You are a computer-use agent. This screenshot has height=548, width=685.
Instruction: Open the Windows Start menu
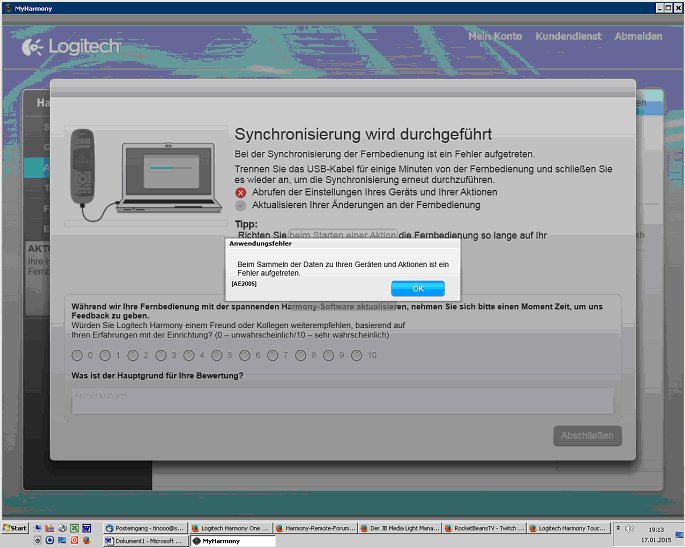click(x=15, y=527)
